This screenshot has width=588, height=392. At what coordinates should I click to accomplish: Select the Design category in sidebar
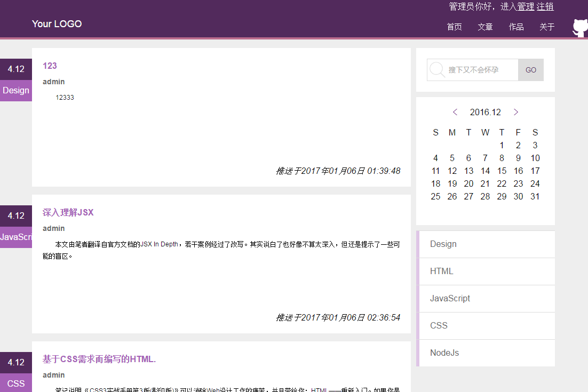point(443,244)
